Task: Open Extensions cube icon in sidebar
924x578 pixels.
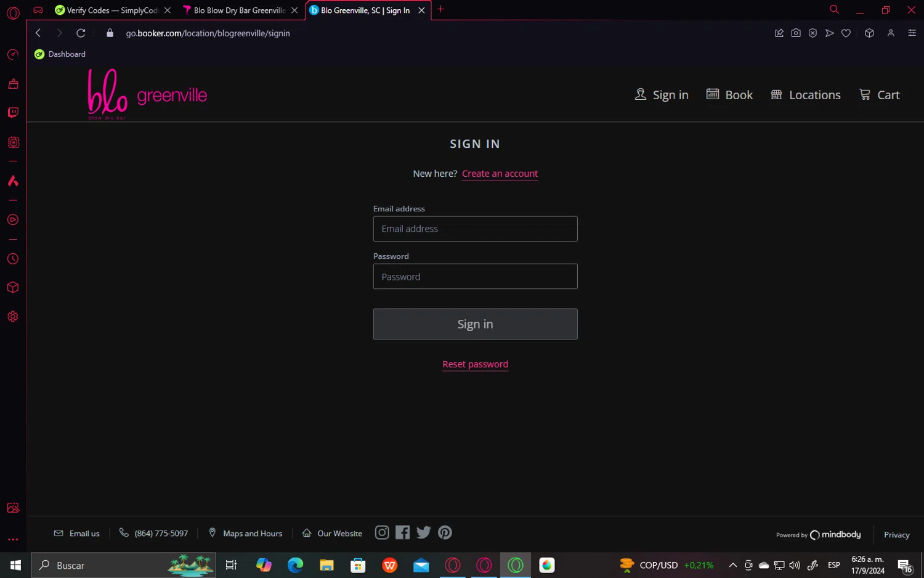Action: click(x=13, y=288)
